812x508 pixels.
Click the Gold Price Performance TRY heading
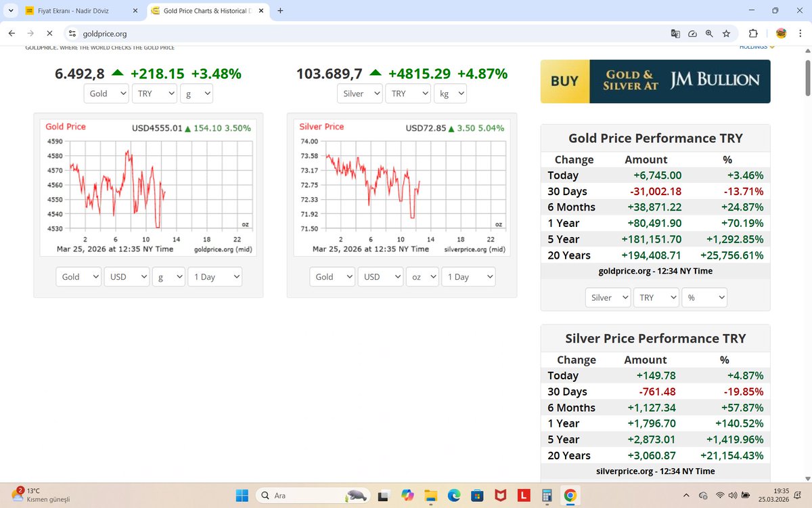(x=655, y=138)
